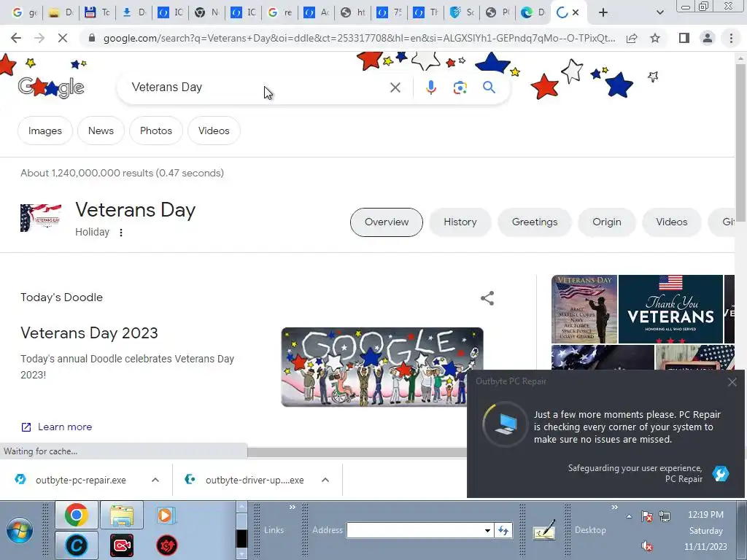Open Chrome side panel

pos(684,38)
